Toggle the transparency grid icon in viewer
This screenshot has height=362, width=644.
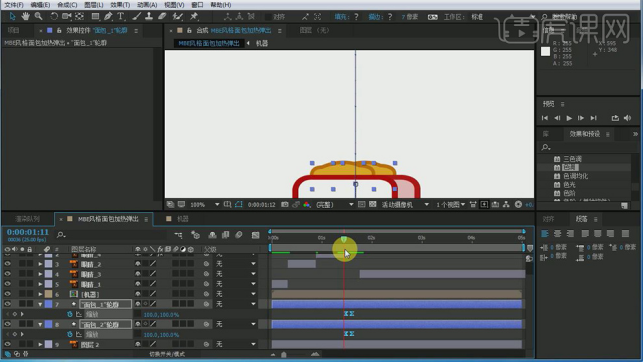373,204
